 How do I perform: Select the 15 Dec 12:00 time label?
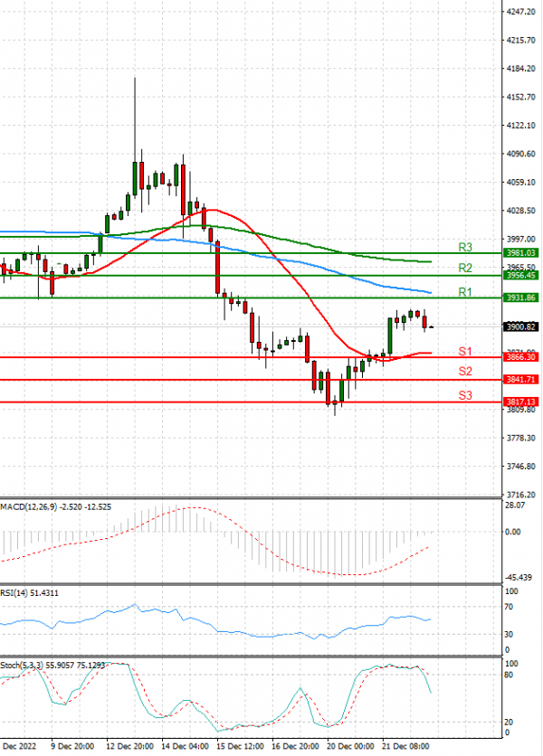[x=242, y=748]
